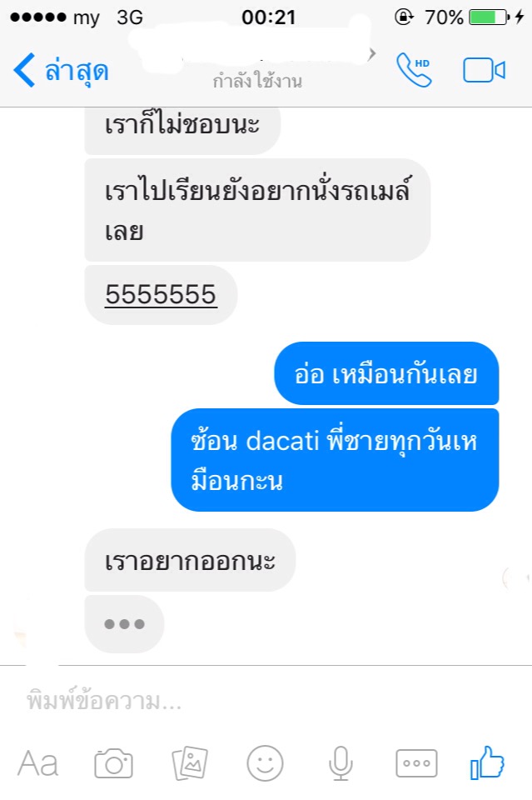
Task: Start an HD voice call
Action: click(415, 70)
